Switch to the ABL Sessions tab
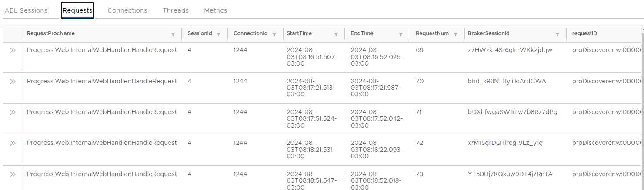The width and height of the screenshot is (644, 190). [x=26, y=10]
